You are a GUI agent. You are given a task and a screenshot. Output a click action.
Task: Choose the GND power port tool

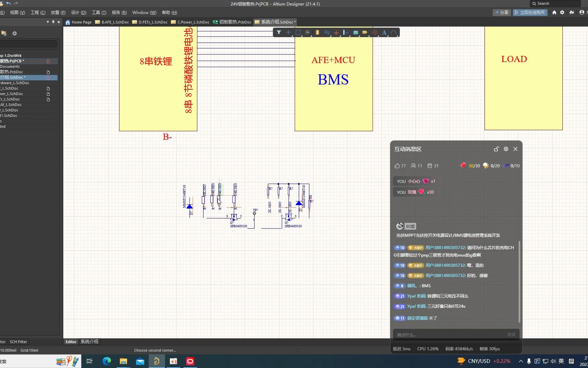(x=336, y=32)
